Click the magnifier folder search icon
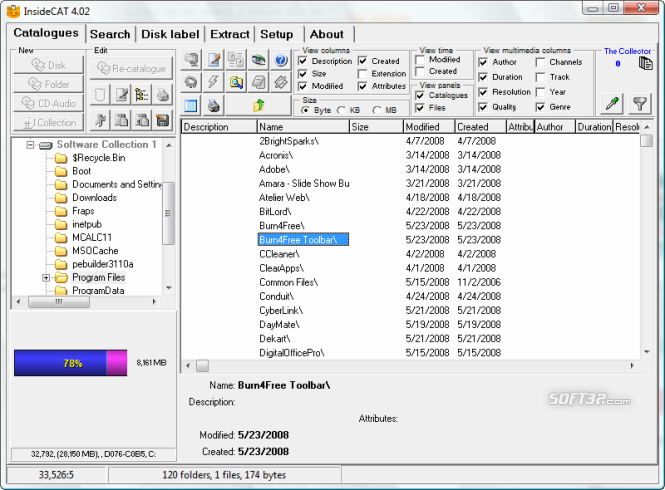Viewport: 665px width, 490px height. click(237, 83)
